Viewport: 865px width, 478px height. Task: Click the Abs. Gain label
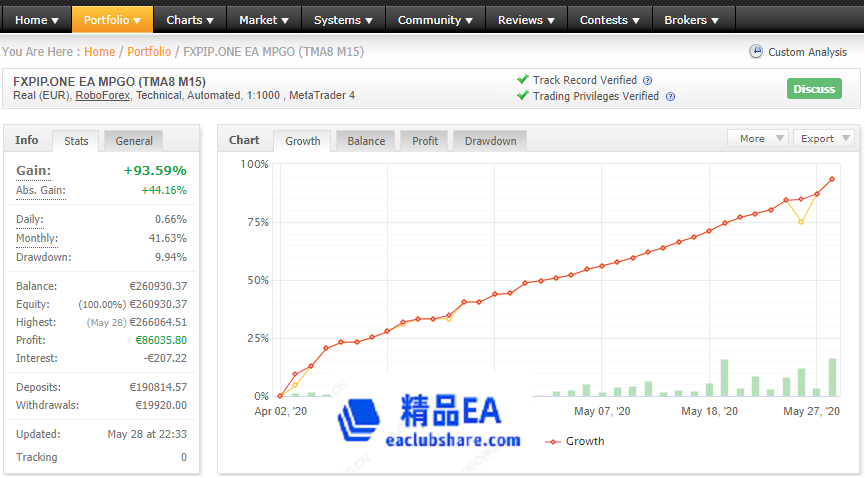click(41, 190)
